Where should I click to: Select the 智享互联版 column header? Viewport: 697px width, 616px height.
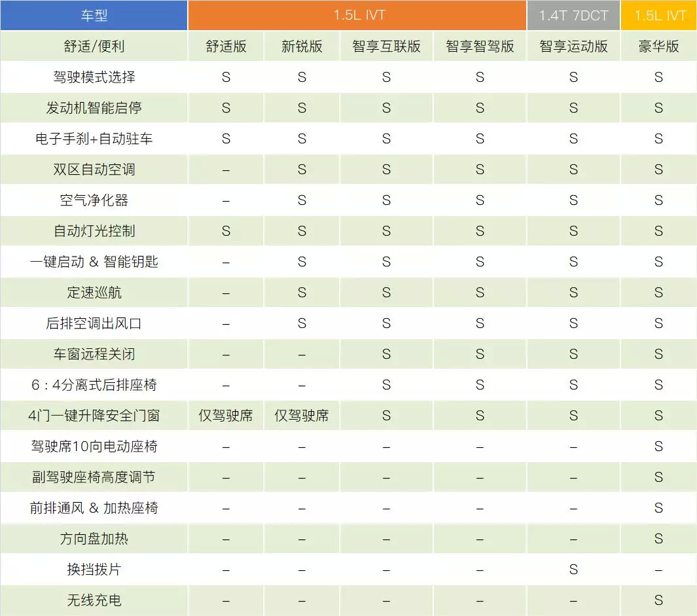(386, 46)
